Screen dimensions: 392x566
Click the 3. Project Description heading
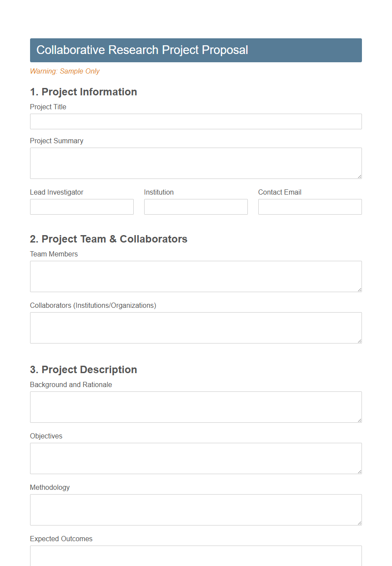[x=83, y=370]
